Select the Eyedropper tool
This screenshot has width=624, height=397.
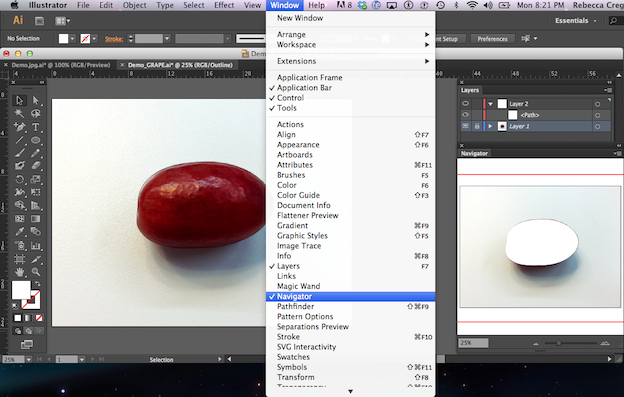[x=19, y=232]
